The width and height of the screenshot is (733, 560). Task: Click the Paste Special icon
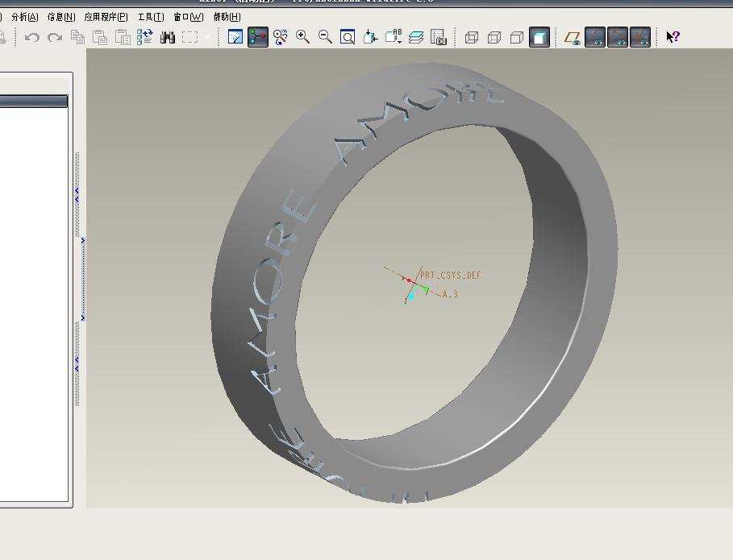pyautogui.click(x=123, y=37)
